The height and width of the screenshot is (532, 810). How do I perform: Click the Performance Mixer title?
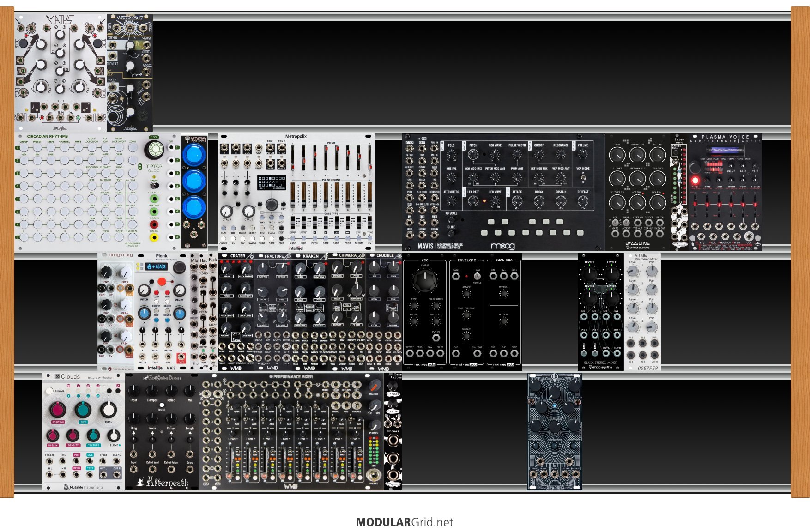pos(291,377)
